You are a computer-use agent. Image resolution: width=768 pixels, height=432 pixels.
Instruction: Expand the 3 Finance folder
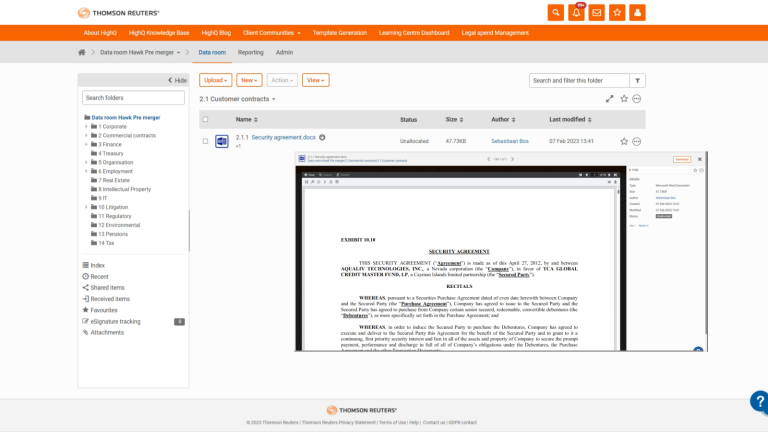point(86,145)
